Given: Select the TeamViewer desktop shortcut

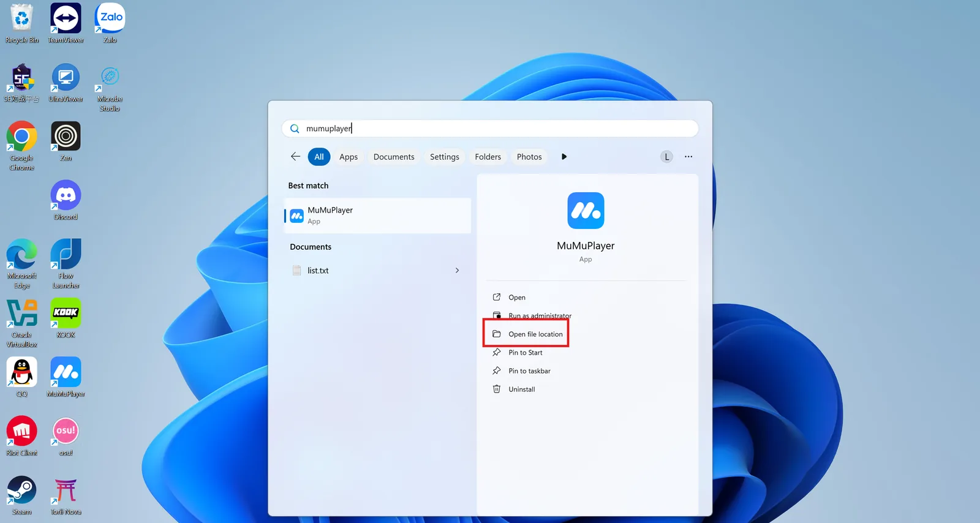Looking at the screenshot, I should (66, 24).
